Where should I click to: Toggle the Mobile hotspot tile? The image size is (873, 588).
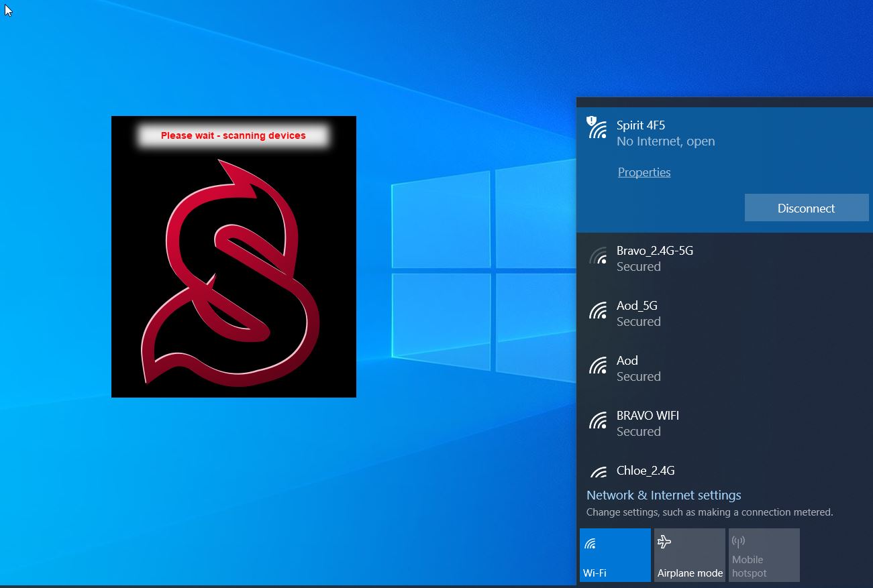click(x=764, y=554)
